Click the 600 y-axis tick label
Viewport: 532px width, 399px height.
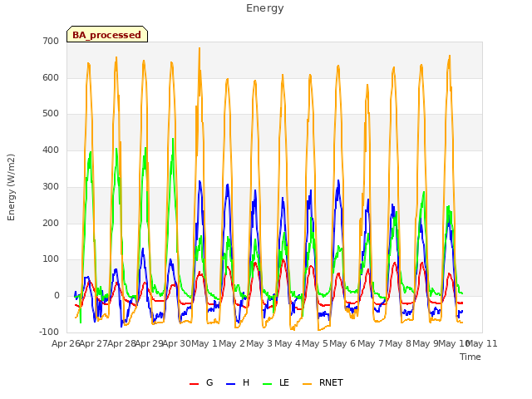click(x=51, y=77)
